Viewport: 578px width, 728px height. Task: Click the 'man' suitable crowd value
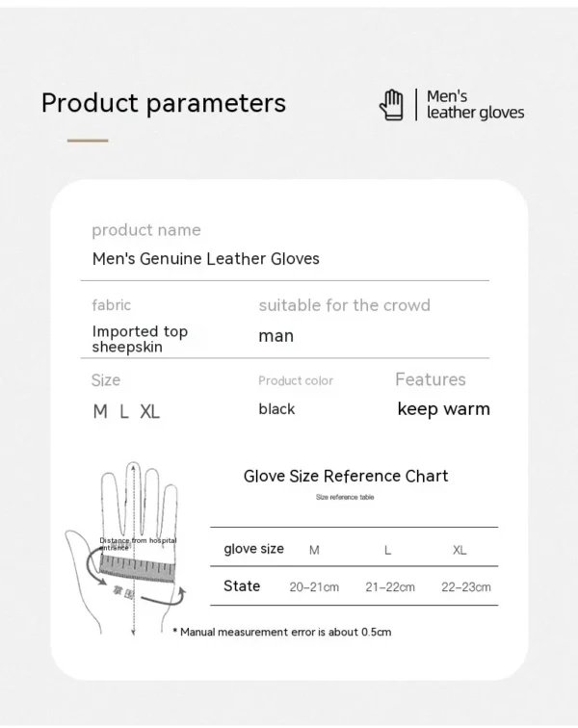pyautogui.click(x=276, y=336)
